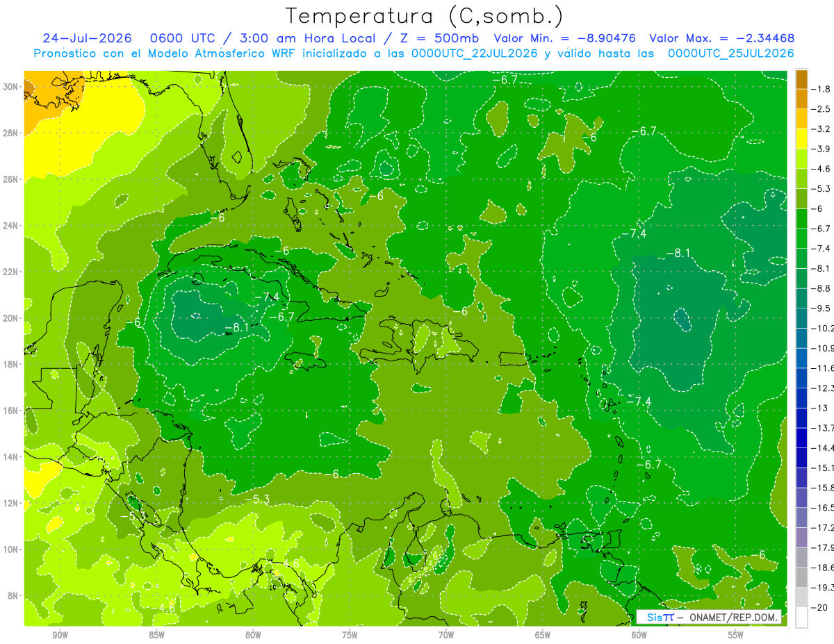Image resolution: width=834 pixels, height=644 pixels.
Task: Click the "Temperatura (C,somb.)" chart title
Action: 424,16
